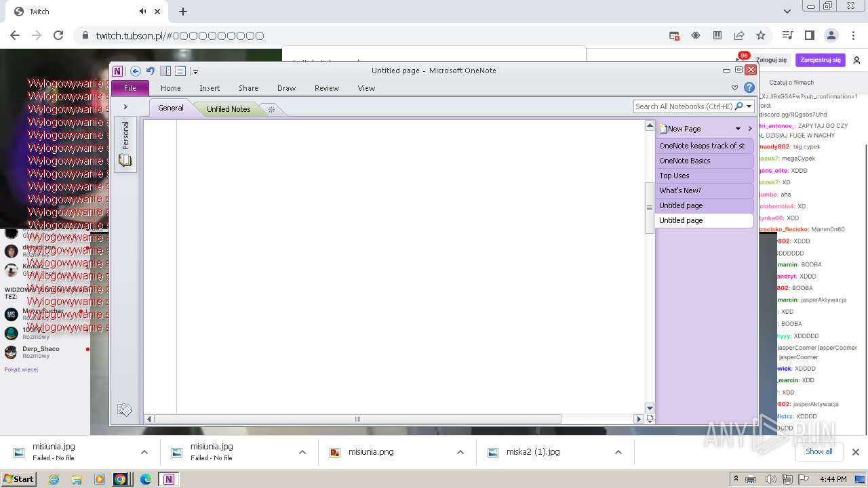Click the horizontal scrollbar thumb
Screen dimensions: 868x488
point(357,419)
